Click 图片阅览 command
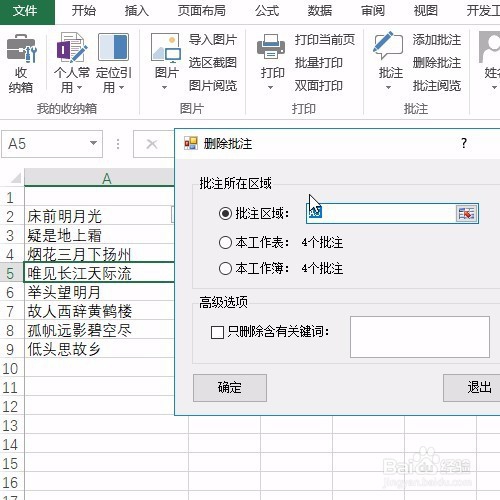The width and height of the screenshot is (500, 500). pos(213,86)
